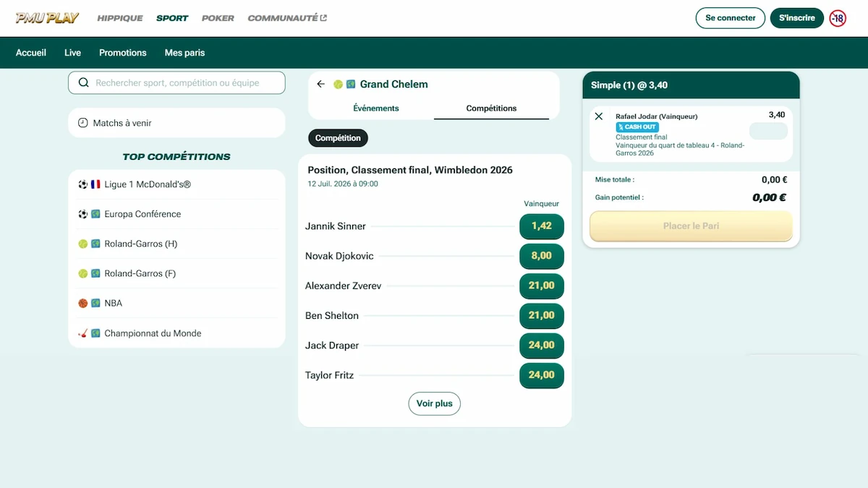868x488 pixels.
Task: Select Taylor Fritz odds 24,00
Action: click(542, 375)
